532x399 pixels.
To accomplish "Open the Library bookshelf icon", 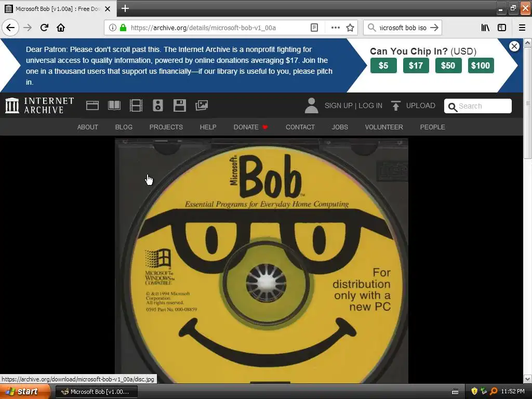I will click(485, 28).
